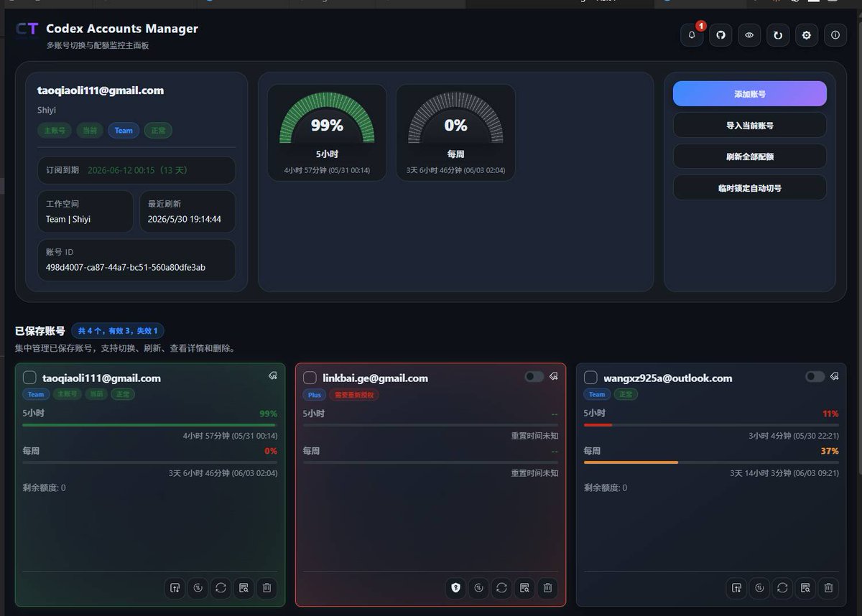Click the 需要重新授权 tag on linkbai.ge card
862x616 pixels.
click(x=355, y=394)
